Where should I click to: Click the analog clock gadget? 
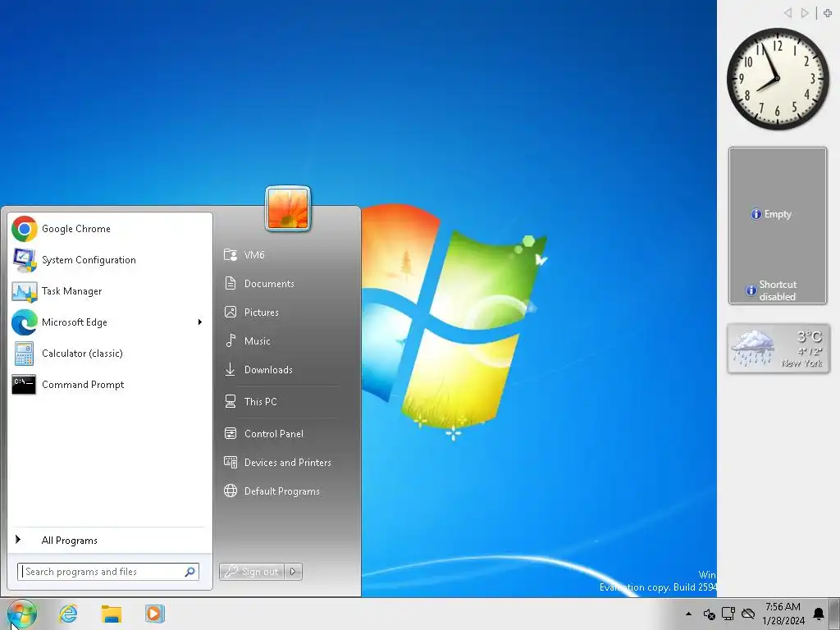click(778, 80)
